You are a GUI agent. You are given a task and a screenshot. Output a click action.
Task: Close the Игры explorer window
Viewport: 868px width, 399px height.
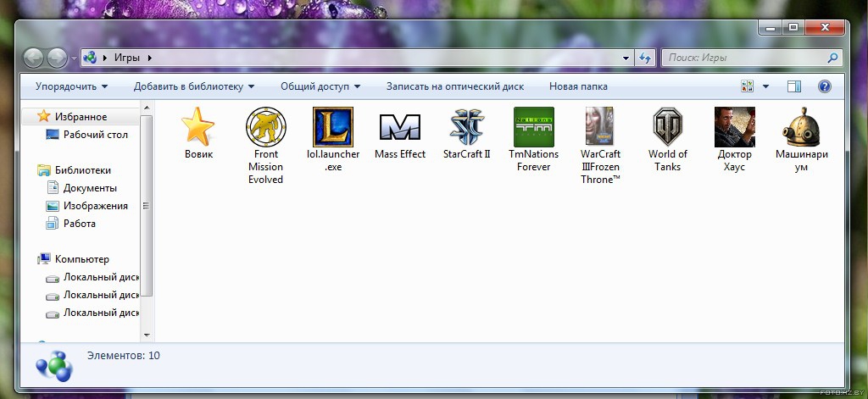825,27
